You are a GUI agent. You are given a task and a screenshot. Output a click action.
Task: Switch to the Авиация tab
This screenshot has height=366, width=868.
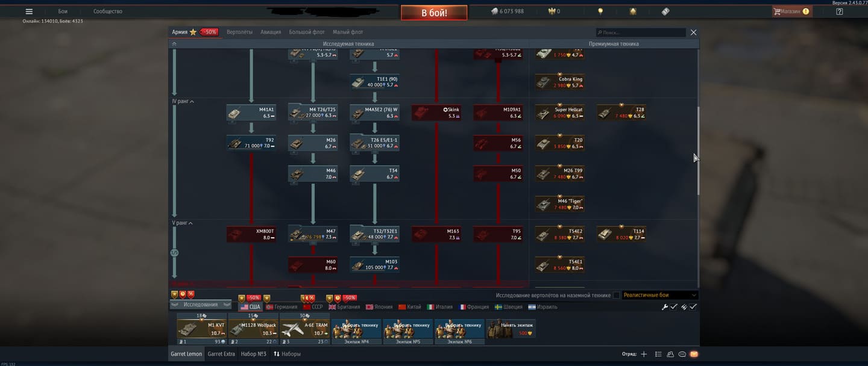click(x=271, y=32)
